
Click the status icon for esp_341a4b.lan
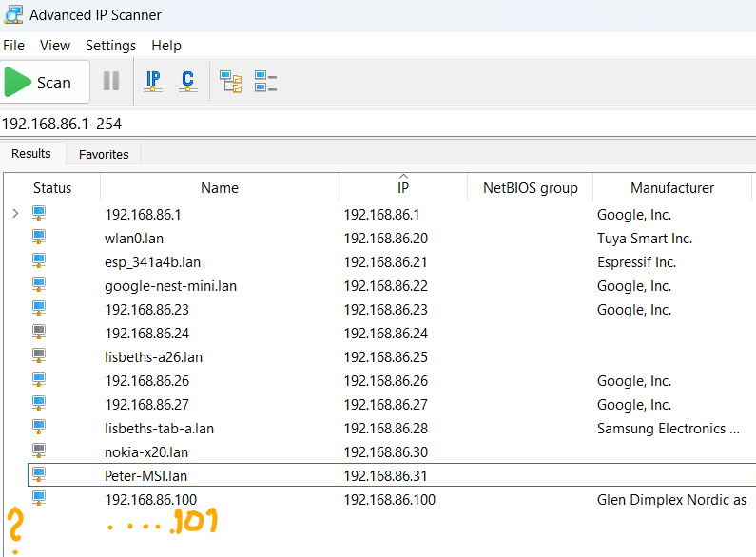(39, 260)
